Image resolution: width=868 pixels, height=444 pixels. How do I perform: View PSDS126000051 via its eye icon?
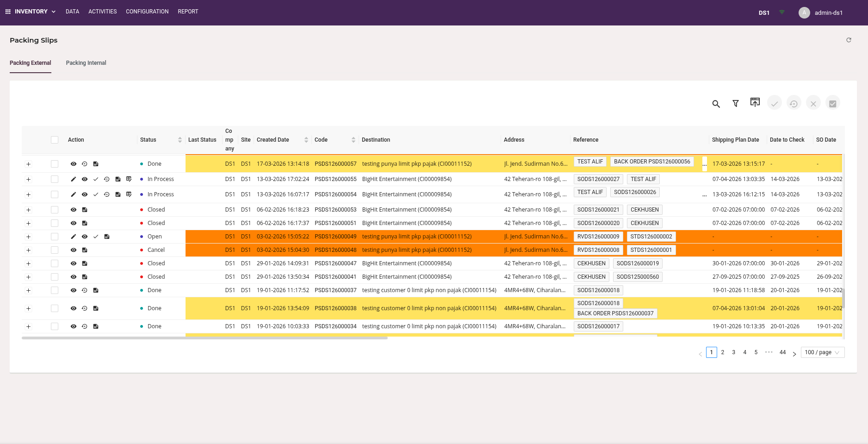tap(74, 223)
